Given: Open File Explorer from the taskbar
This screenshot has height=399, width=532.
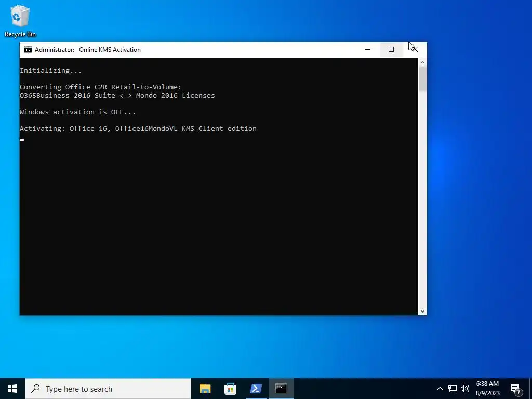Looking at the screenshot, I should (205, 389).
